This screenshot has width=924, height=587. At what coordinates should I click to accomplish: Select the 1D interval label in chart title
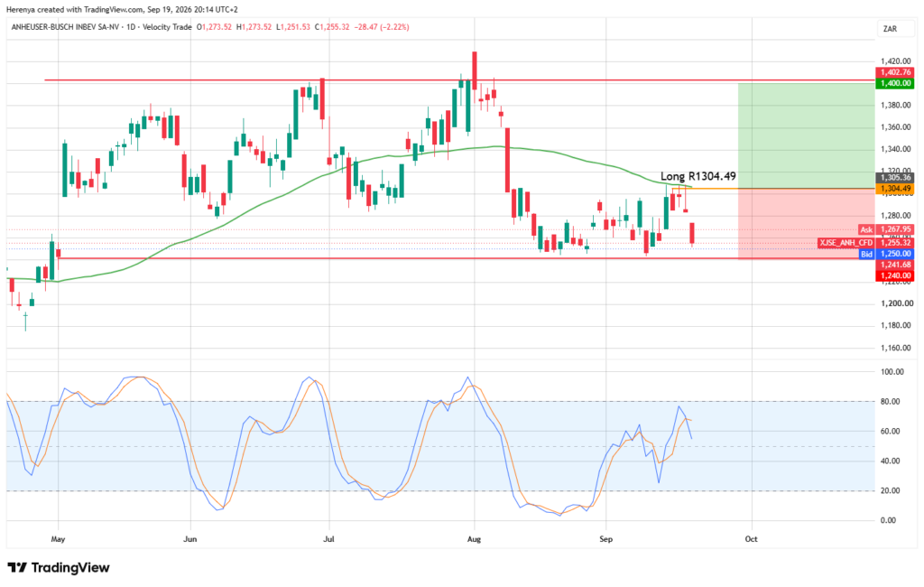[132, 27]
